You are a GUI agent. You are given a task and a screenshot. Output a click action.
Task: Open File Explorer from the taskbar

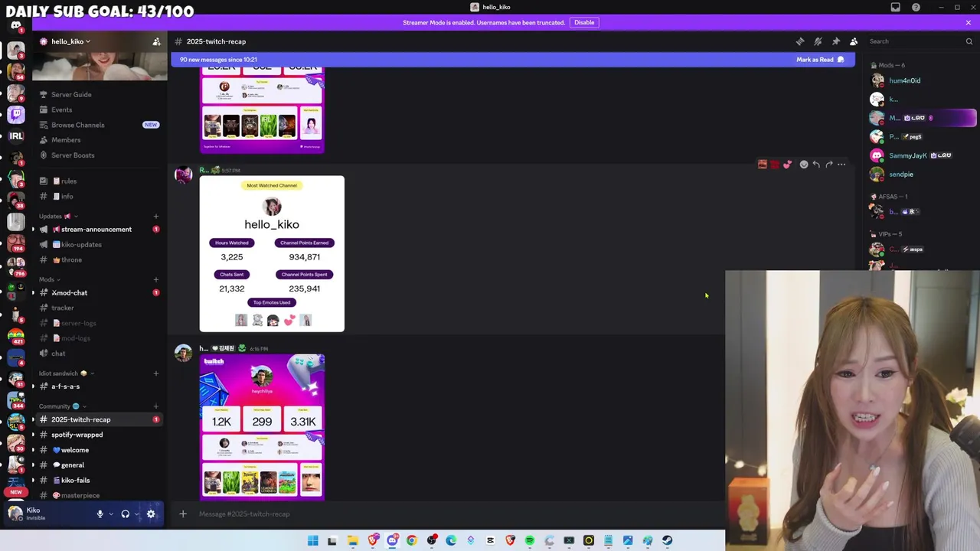(x=352, y=540)
